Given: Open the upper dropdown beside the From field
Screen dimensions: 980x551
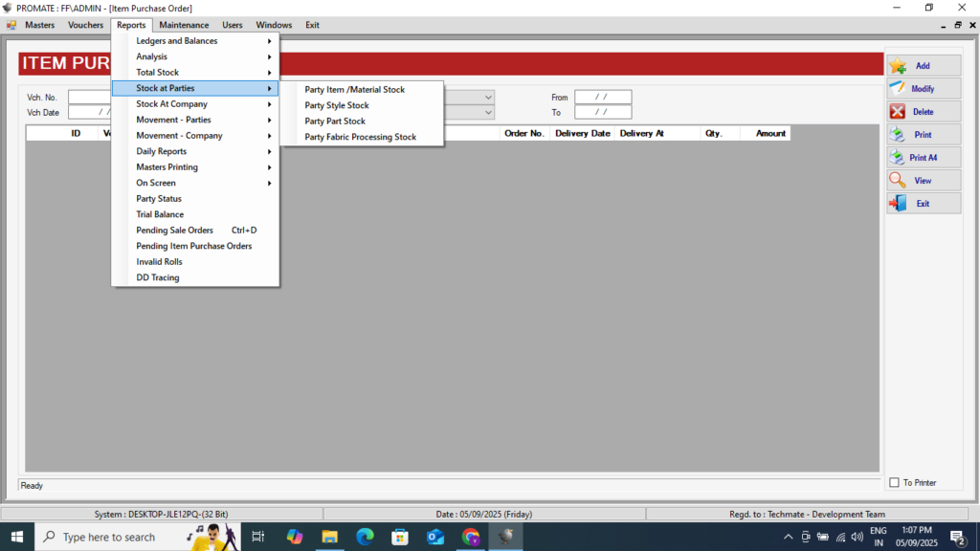Looking at the screenshot, I should click(488, 97).
